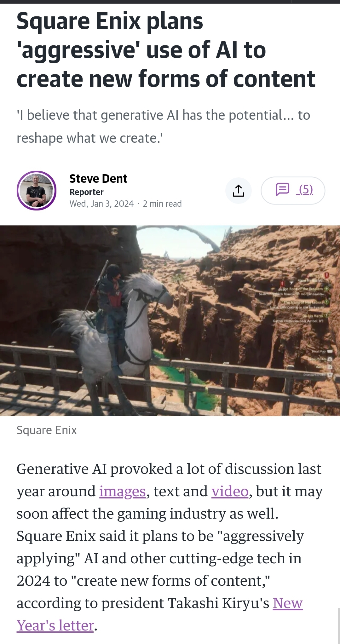Tap the share arrow icon
Image resolution: width=340 pixels, height=644 pixels.
[239, 191]
